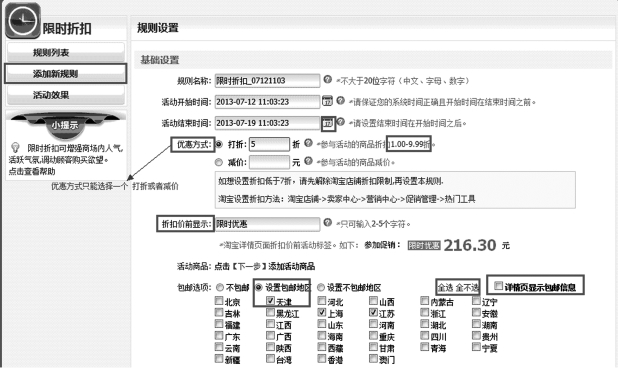The height and width of the screenshot is (373, 618).
Task: Open calendar picker for 活动开始时间
Action: [x=327, y=101]
